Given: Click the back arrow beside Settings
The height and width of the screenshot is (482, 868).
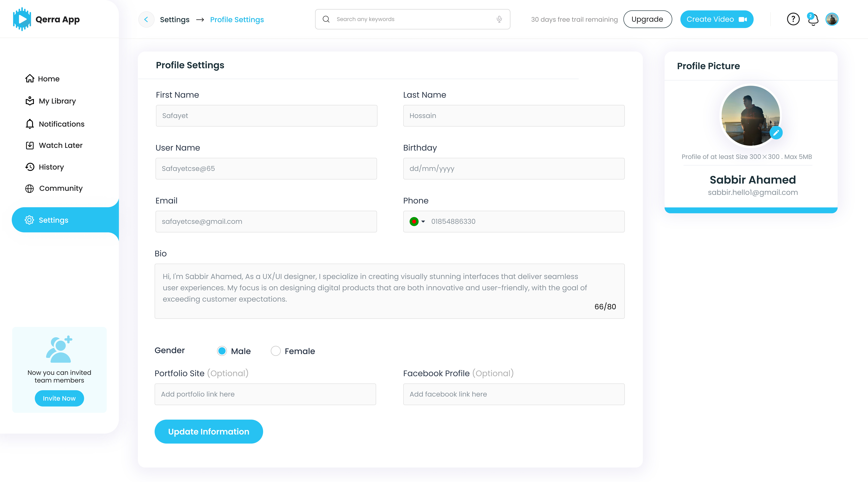Looking at the screenshot, I should pos(146,19).
